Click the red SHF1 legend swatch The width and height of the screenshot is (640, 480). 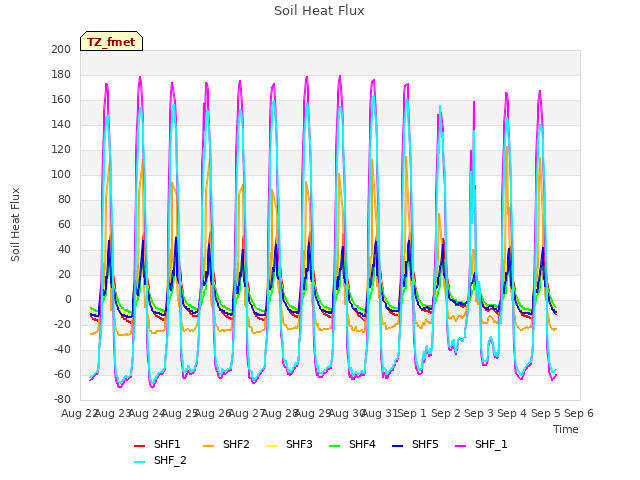click(x=140, y=445)
